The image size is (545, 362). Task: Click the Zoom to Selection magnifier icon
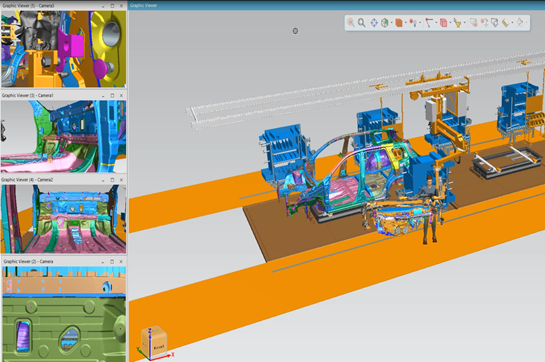tap(351, 23)
